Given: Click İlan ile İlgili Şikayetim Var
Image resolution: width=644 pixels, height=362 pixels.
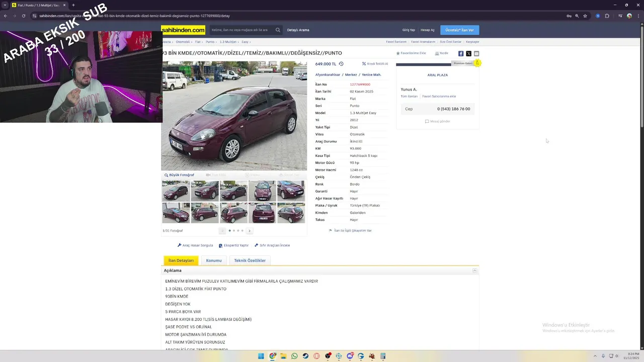Looking at the screenshot, I should [x=350, y=230].
